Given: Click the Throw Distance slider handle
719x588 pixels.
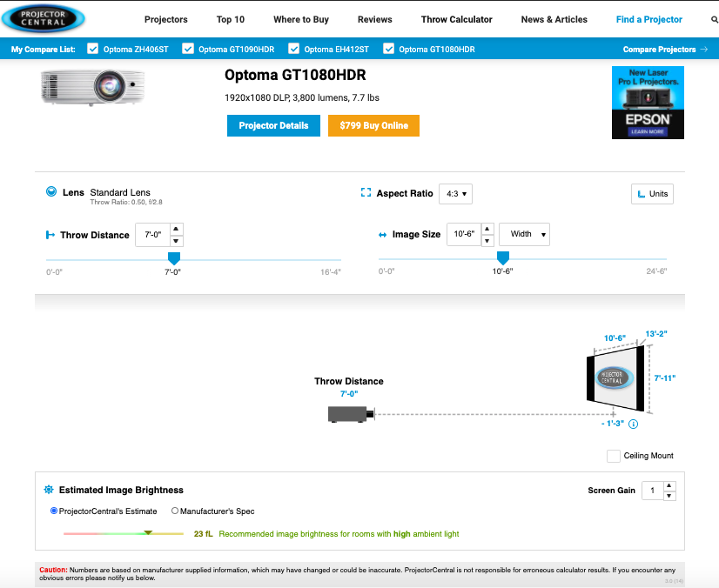Looking at the screenshot, I should coord(174,258).
